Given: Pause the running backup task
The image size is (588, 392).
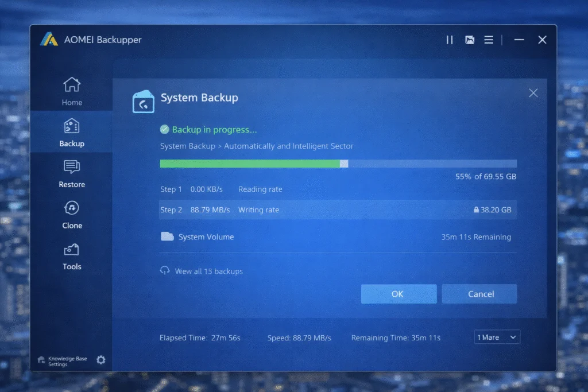Looking at the screenshot, I should 450,40.
